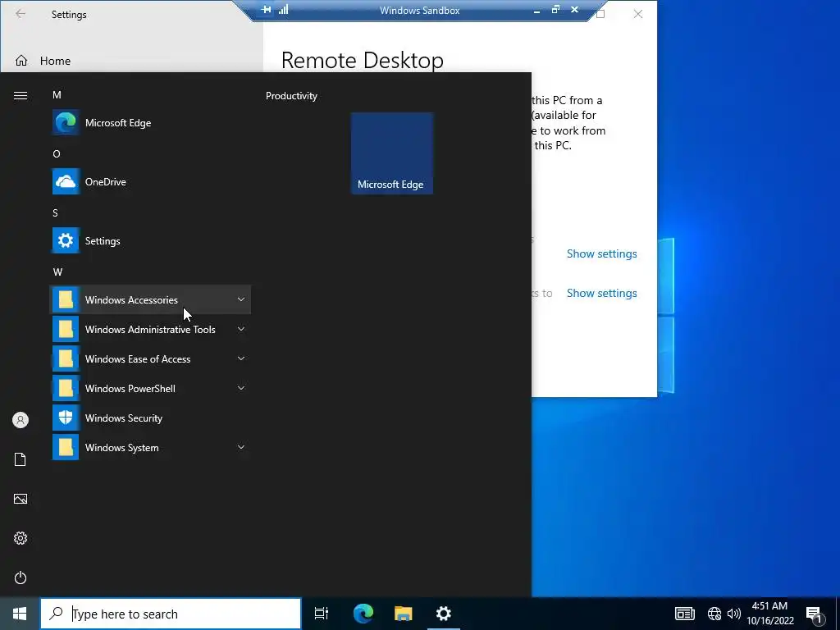840x630 pixels.
Task: Focus the 'Type here to search' box
Action: click(171, 614)
